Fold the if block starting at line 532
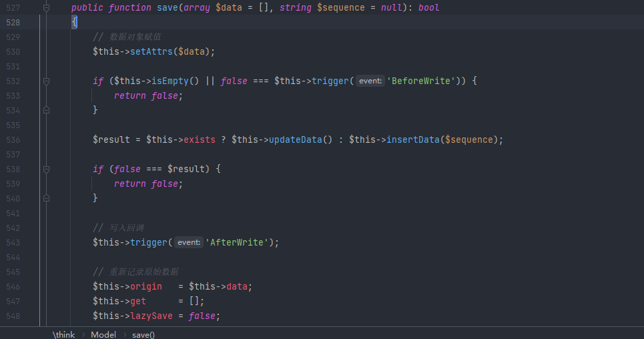The width and height of the screenshot is (644, 339). pyautogui.click(x=46, y=81)
